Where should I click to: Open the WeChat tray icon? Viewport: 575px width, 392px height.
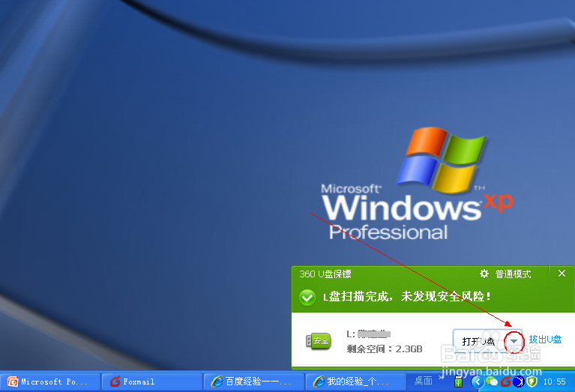click(x=491, y=382)
